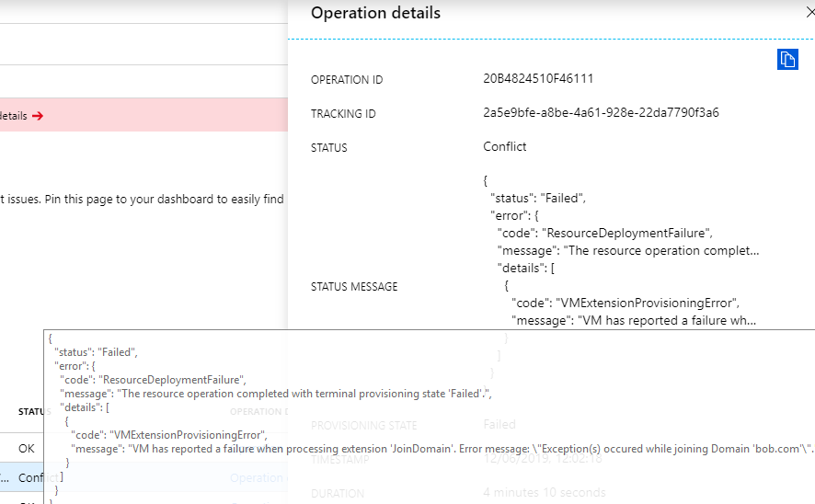815x504 pixels.
Task: Click the JoinDomain error message in tooltip
Action: (442, 449)
